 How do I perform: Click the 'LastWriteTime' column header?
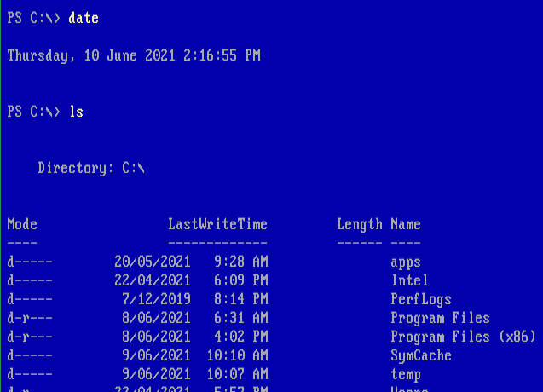pyautogui.click(x=218, y=224)
